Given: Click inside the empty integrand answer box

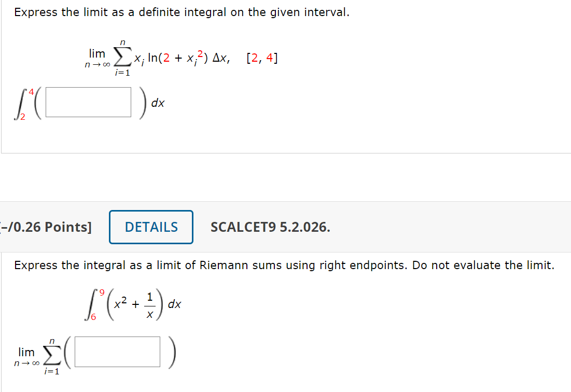Looking at the screenshot, I should click(88, 102).
